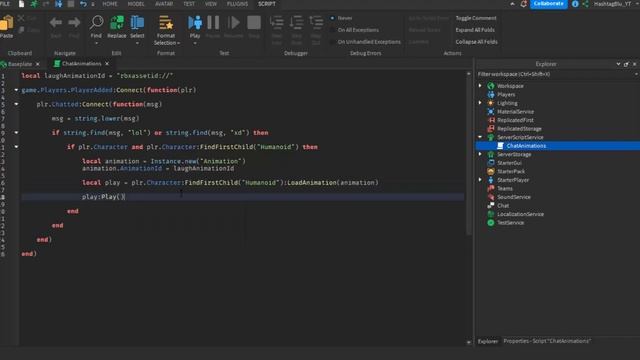This screenshot has height=360, width=640.
Task: Select On Unhandled Exceptions option
Action: 365,42
